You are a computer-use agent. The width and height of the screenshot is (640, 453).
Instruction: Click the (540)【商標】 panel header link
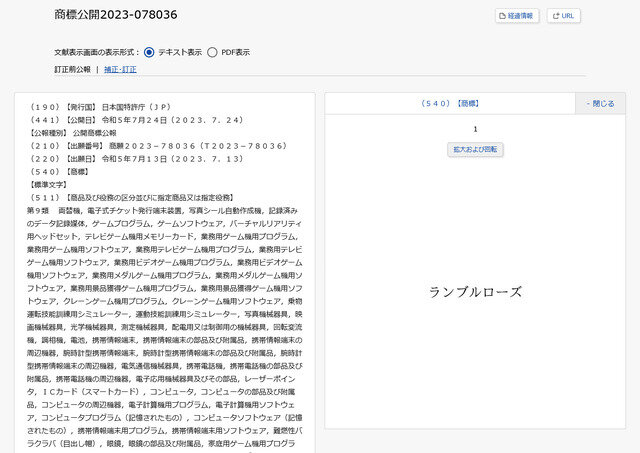click(450, 104)
